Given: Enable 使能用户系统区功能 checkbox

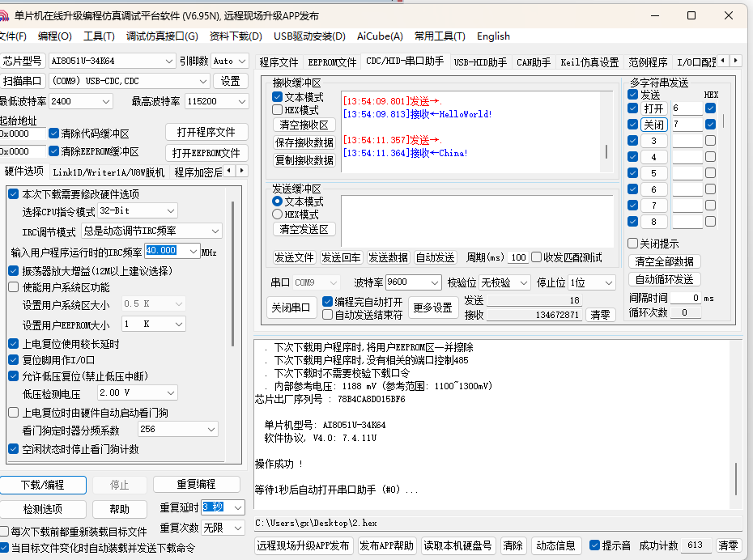Looking at the screenshot, I should click(14, 287).
